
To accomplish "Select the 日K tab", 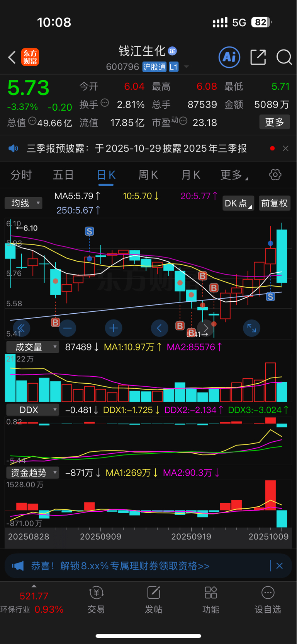I will (106, 175).
